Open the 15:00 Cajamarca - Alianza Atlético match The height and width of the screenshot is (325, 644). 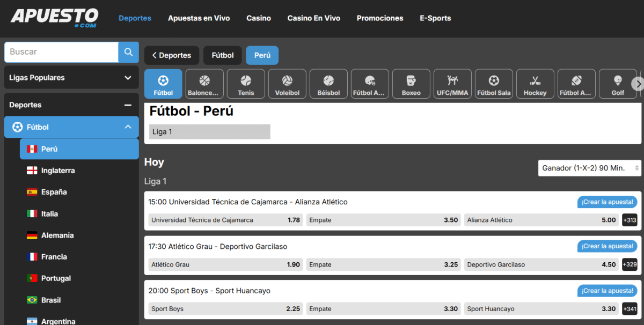248,202
